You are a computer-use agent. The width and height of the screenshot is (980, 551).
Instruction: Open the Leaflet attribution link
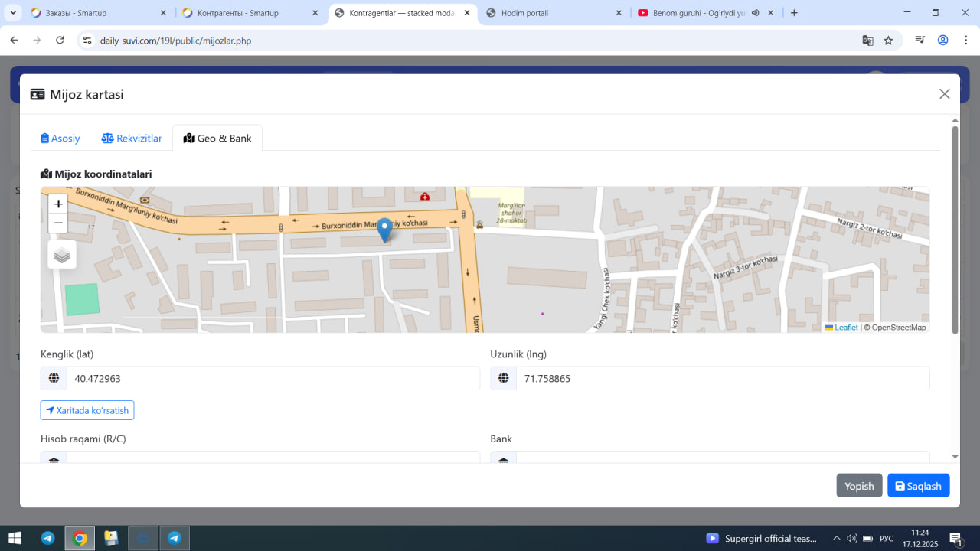(x=845, y=328)
